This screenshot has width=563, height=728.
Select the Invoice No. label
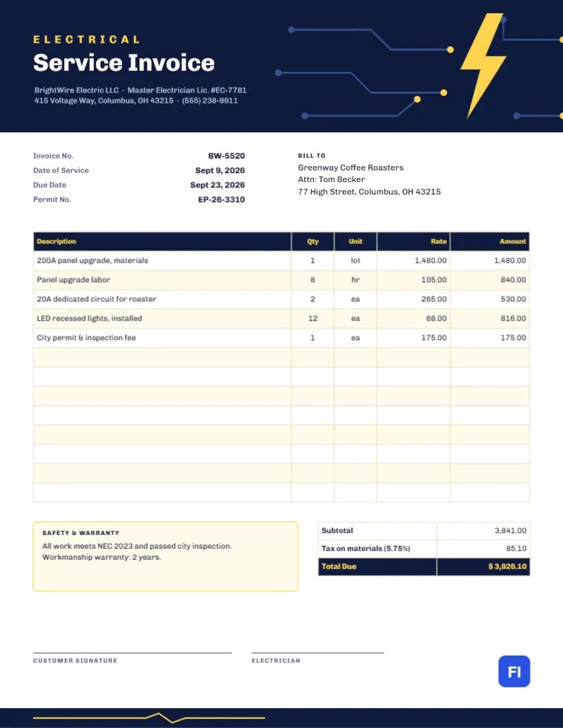53,156
